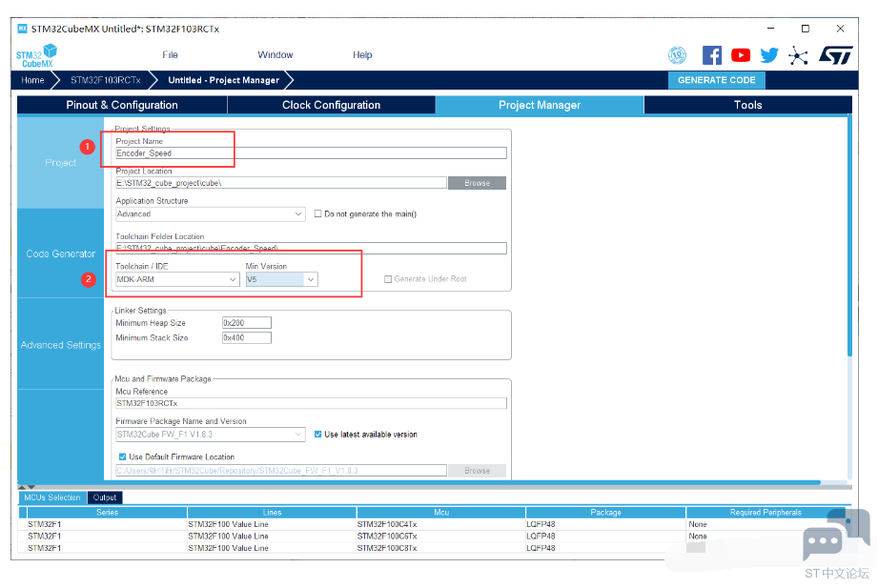Collapse the bottom panel with arrow toggles
The height and width of the screenshot is (588, 878).
pyautogui.click(x=27, y=487)
